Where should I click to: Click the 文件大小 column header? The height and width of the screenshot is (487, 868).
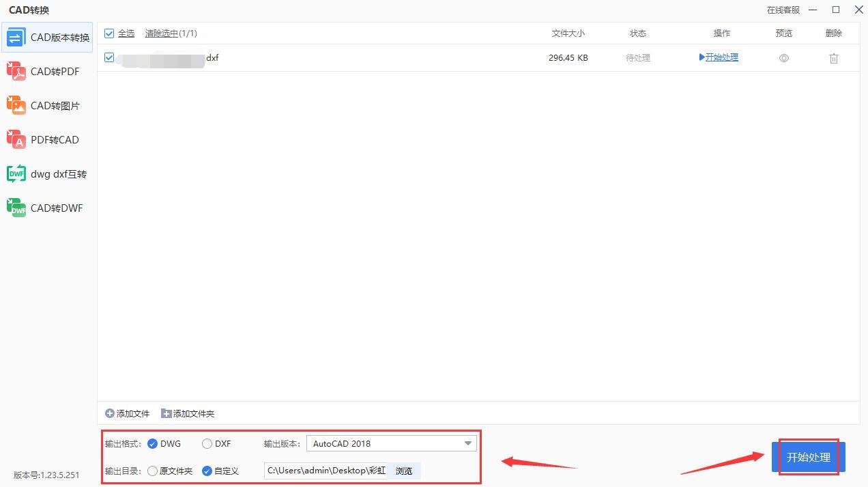point(568,33)
